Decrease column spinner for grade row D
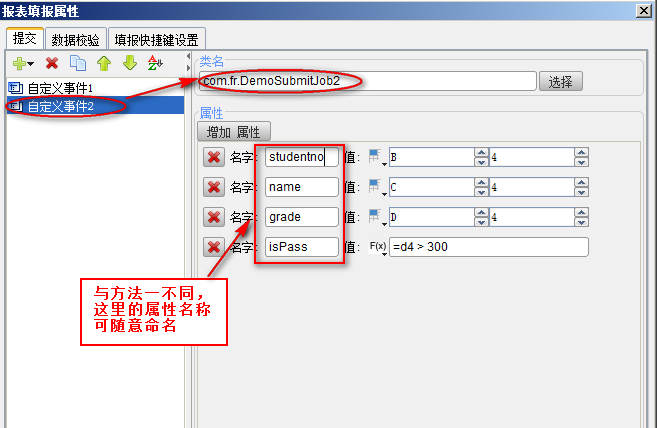This screenshot has height=428, width=657. pyautogui.click(x=481, y=222)
